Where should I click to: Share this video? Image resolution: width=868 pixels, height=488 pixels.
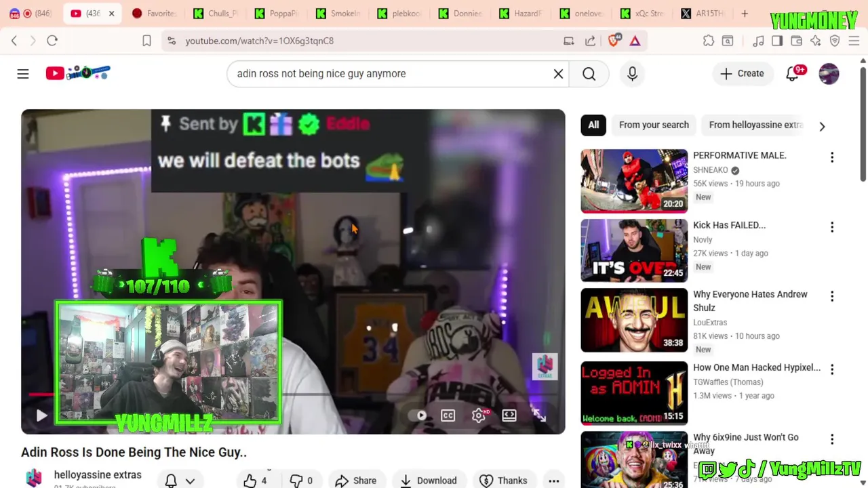click(x=356, y=481)
